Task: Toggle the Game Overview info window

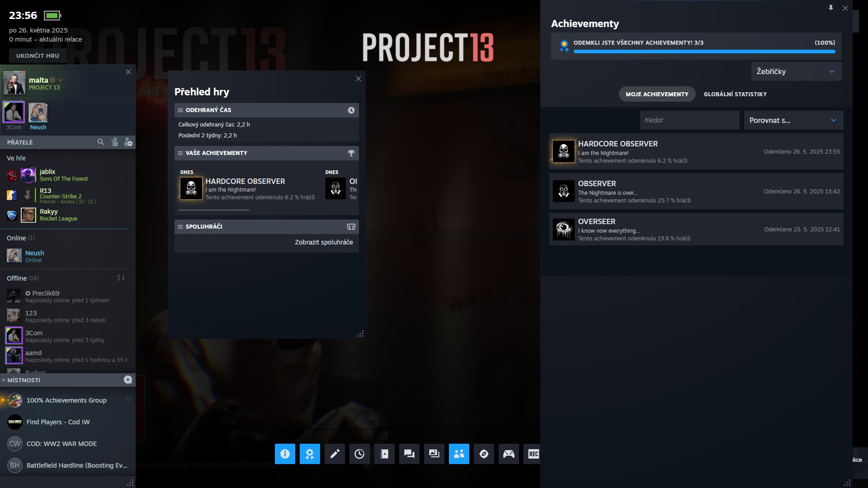Action: [x=285, y=454]
